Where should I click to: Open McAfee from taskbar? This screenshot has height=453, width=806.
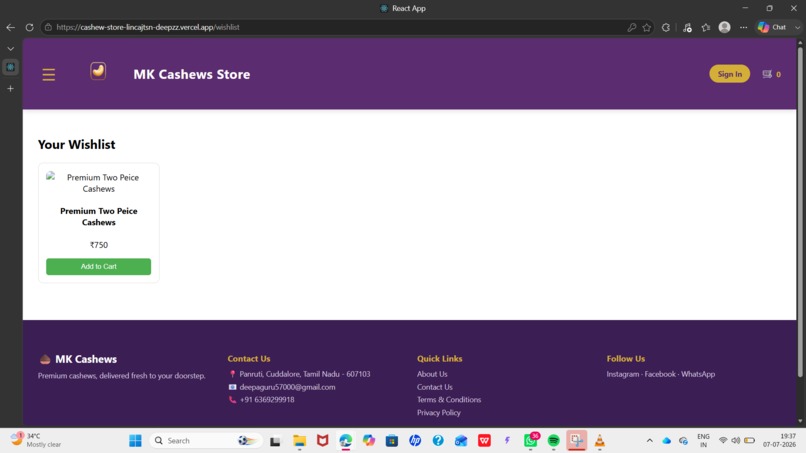(322, 441)
